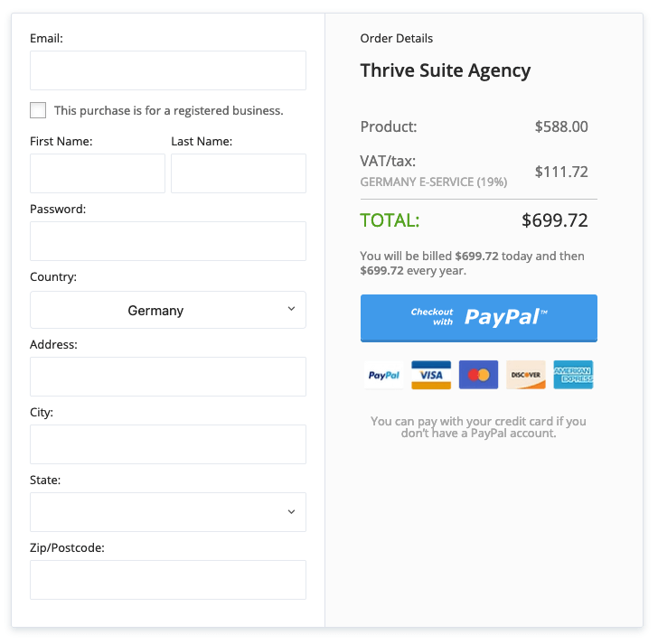The image size is (658, 644).
Task: Click the Mastercard logo icon
Action: (478, 375)
